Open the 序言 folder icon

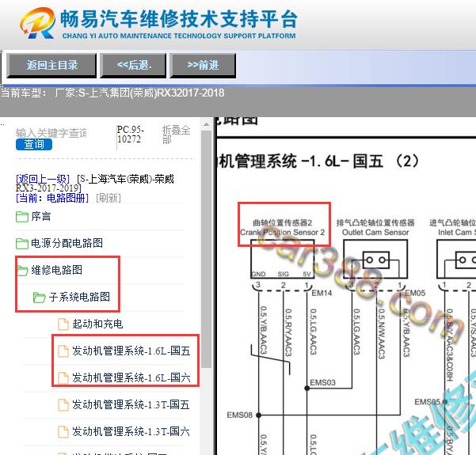click(22, 217)
